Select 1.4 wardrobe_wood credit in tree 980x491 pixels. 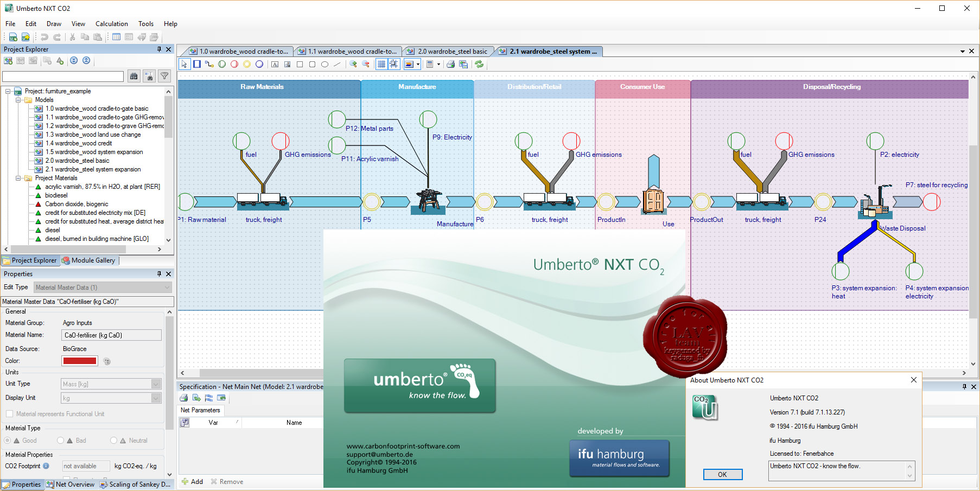[78, 143]
